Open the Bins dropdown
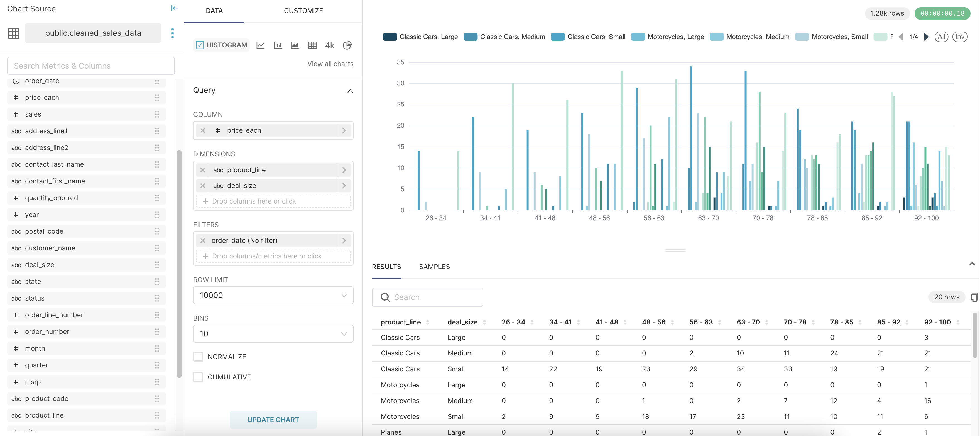This screenshot has height=436, width=980. [273, 334]
